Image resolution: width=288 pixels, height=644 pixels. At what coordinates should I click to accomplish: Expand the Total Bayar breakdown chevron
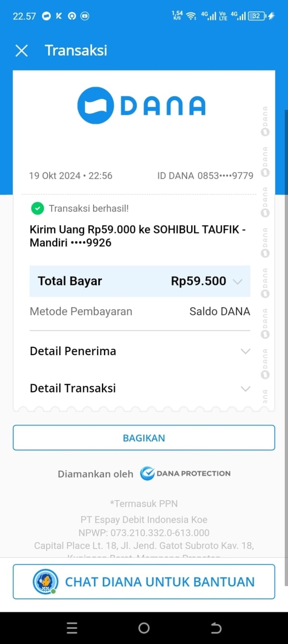click(237, 281)
